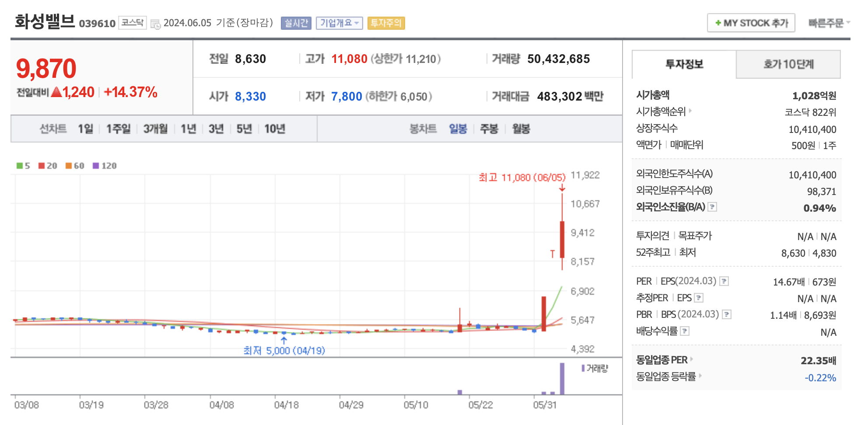Viewport: 868px width, 425px height.
Task: Select the 3년 line chart period
Action: tap(216, 129)
